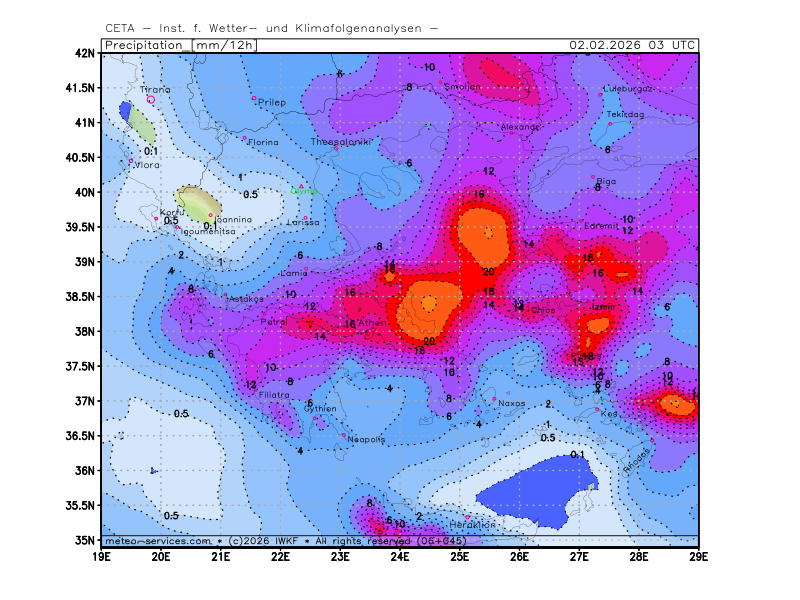Select the Kos station marker

(x=597, y=409)
